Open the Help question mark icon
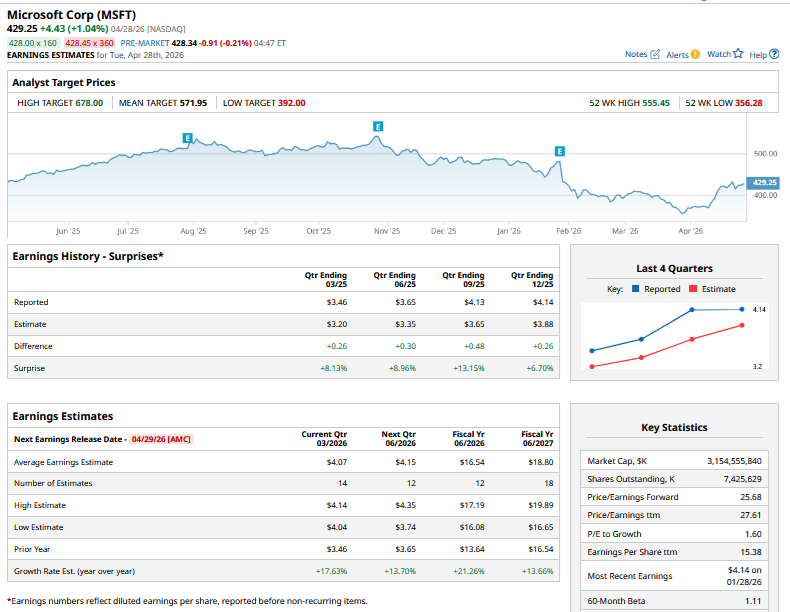 774,54
